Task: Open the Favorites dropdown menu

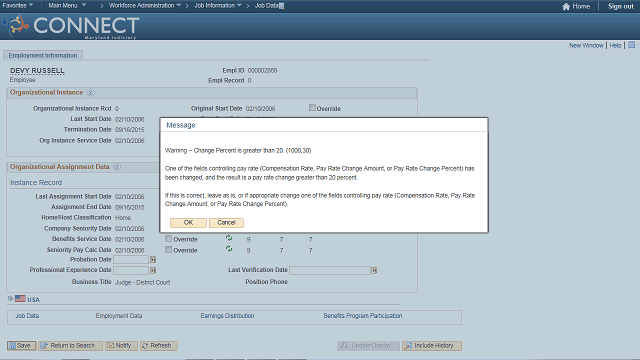Action: point(18,6)
